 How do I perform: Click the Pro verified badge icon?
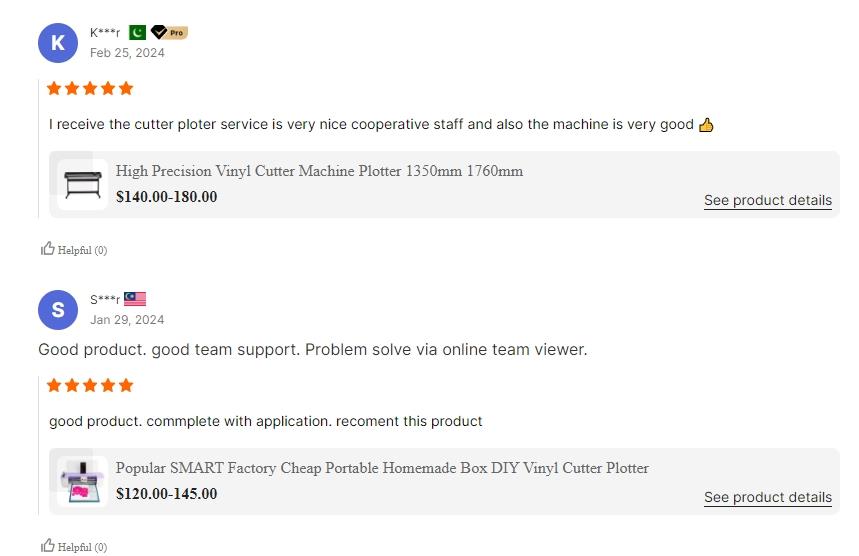pyautogui.click(x=168, y=32)
